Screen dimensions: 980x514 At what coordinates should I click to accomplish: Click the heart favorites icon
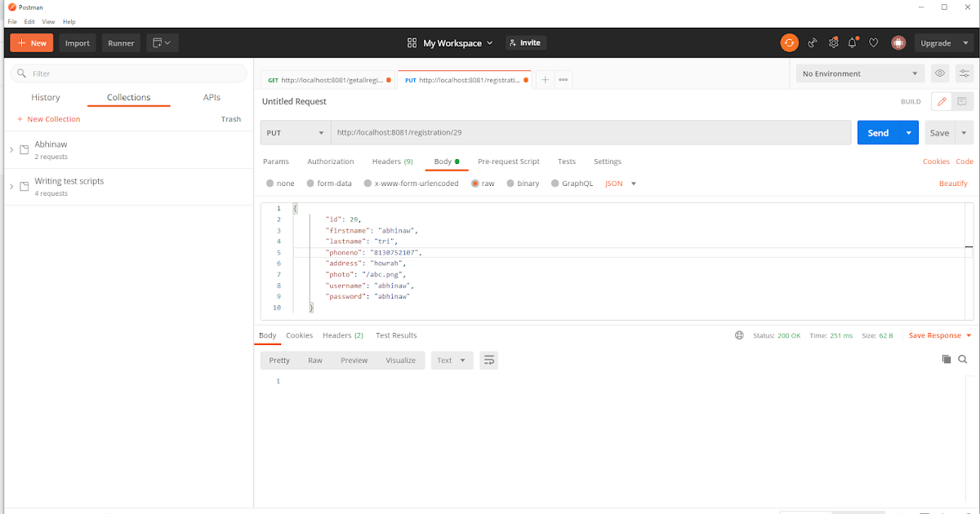pyautogui.click(x=873, y=42)
